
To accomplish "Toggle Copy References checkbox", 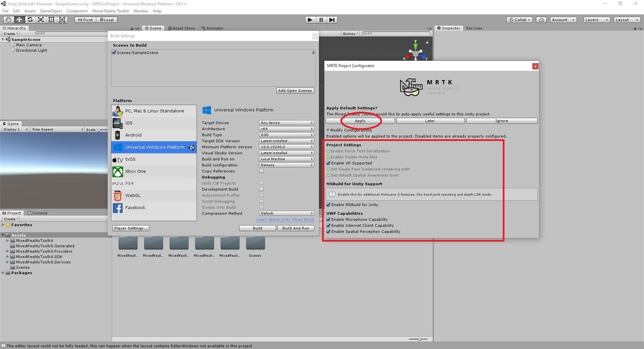I will click(261, 171).
